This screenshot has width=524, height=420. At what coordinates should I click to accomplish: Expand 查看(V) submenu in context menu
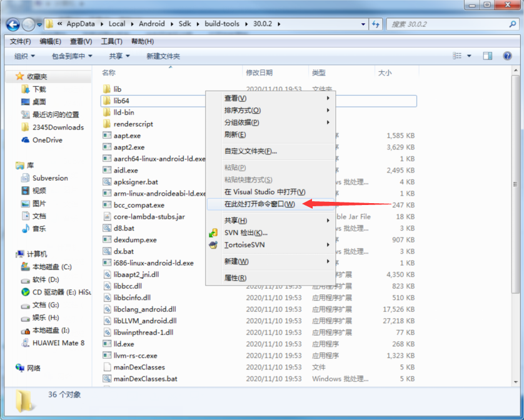coord(271,98)
